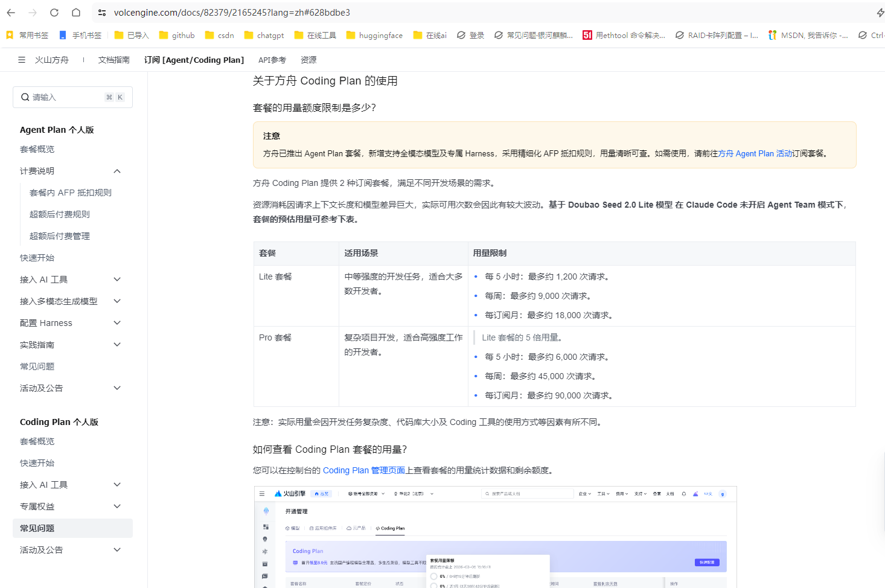885x588 pixels.
Task: Expand the 实践指南 section
Action: click(x=117, y=345)
